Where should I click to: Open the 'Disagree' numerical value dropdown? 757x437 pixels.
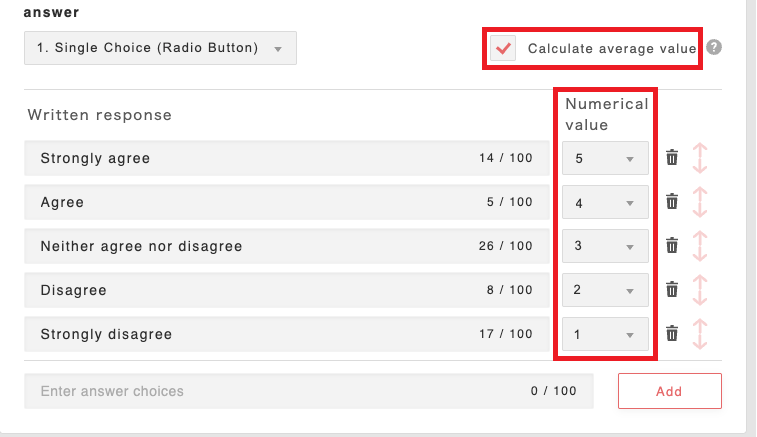(x=604, y=290)
